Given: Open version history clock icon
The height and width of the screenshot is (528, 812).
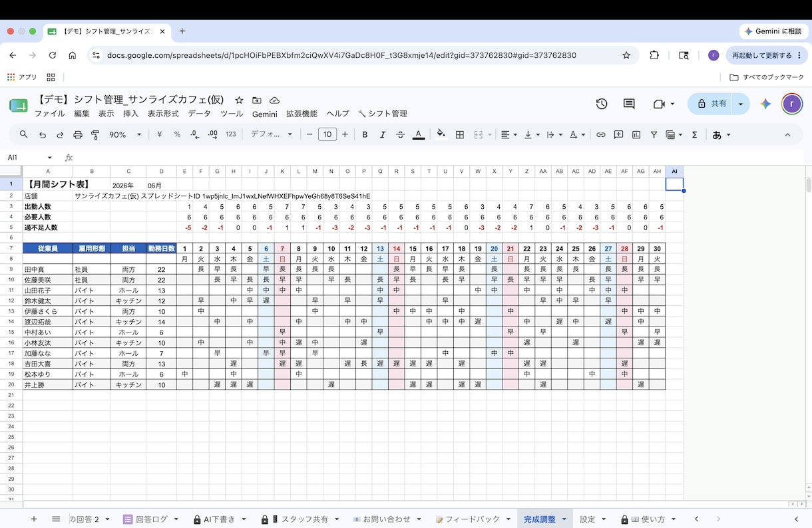Looking at the screenshot, I should click(x=602, y=104).
